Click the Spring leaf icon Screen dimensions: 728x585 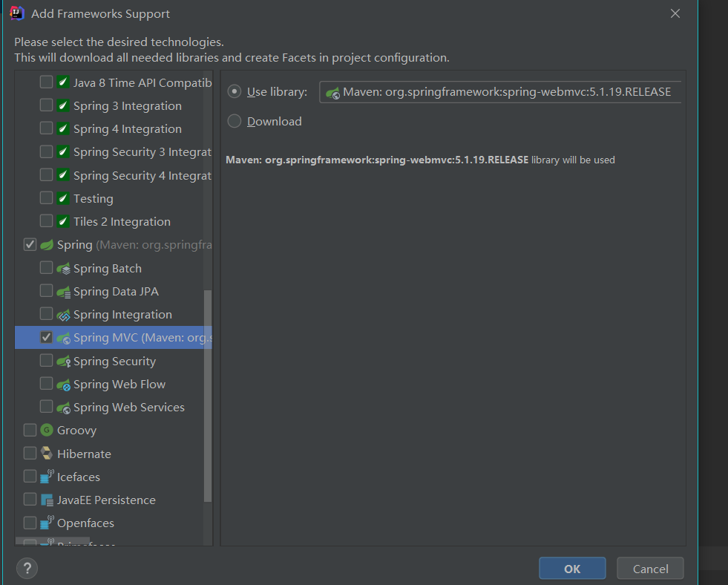click(47, 245)
